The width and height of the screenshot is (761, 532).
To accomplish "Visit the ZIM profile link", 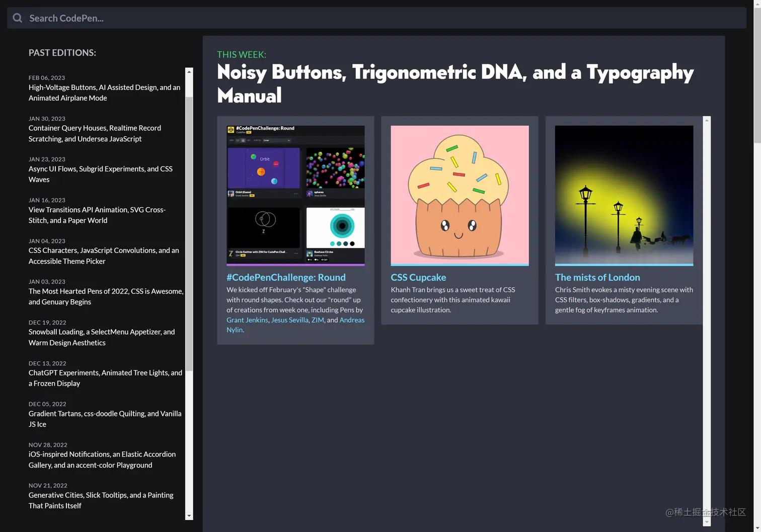I will (x=318, y=320).
